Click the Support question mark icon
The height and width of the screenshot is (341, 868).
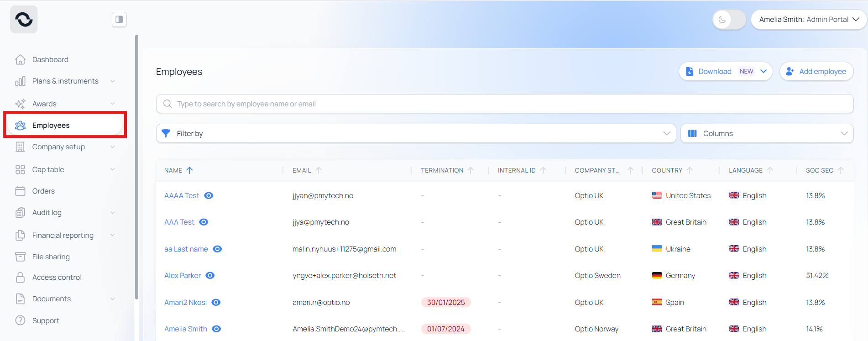(20, 320)
